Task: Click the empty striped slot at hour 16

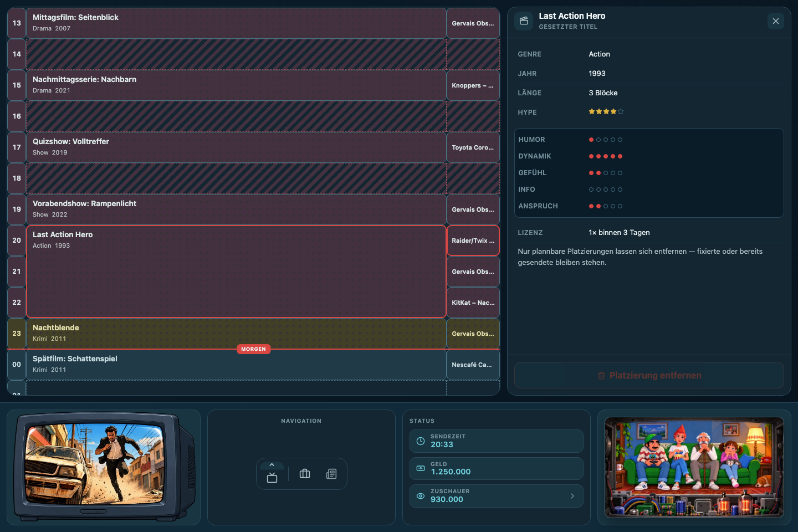Action: coord(237,116)
